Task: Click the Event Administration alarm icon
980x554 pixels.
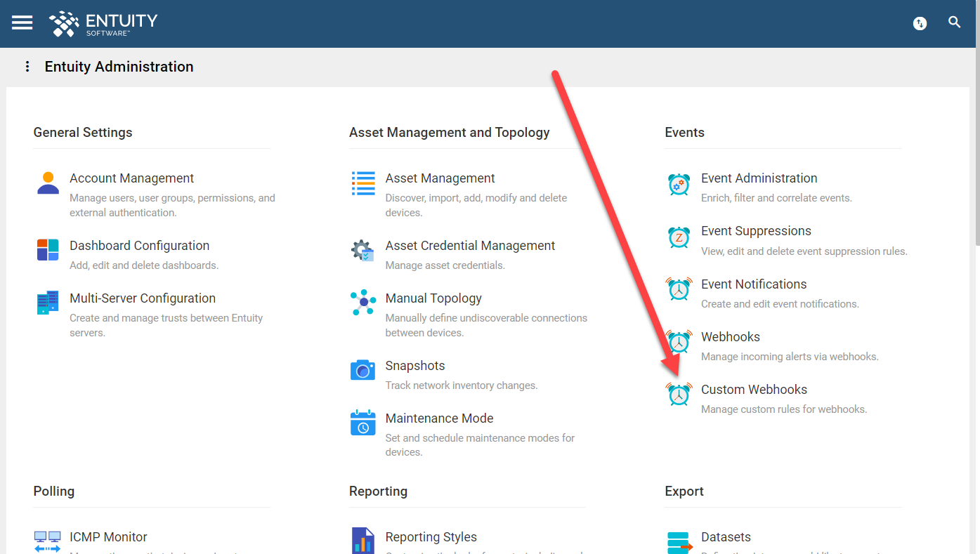Action: (x=678, y=183)
